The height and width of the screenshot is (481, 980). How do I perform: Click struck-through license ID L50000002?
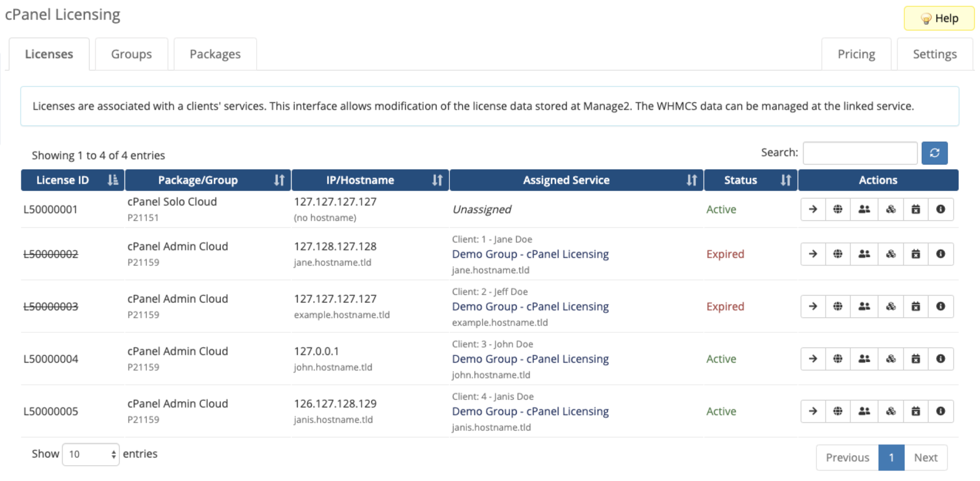tap(51, 254)
